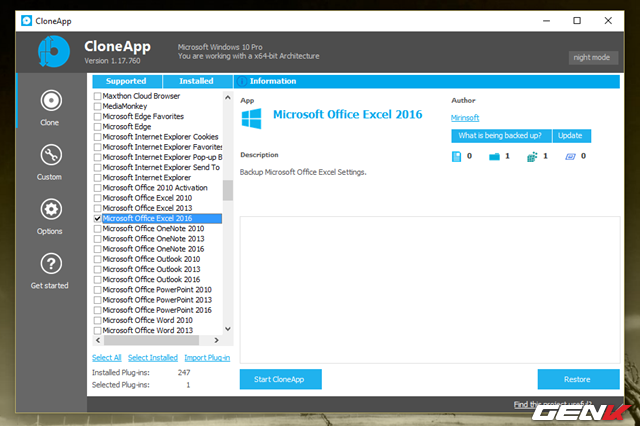
Task: Click the plug-in list scroll up arrow
Action: [x=228, y=98]
